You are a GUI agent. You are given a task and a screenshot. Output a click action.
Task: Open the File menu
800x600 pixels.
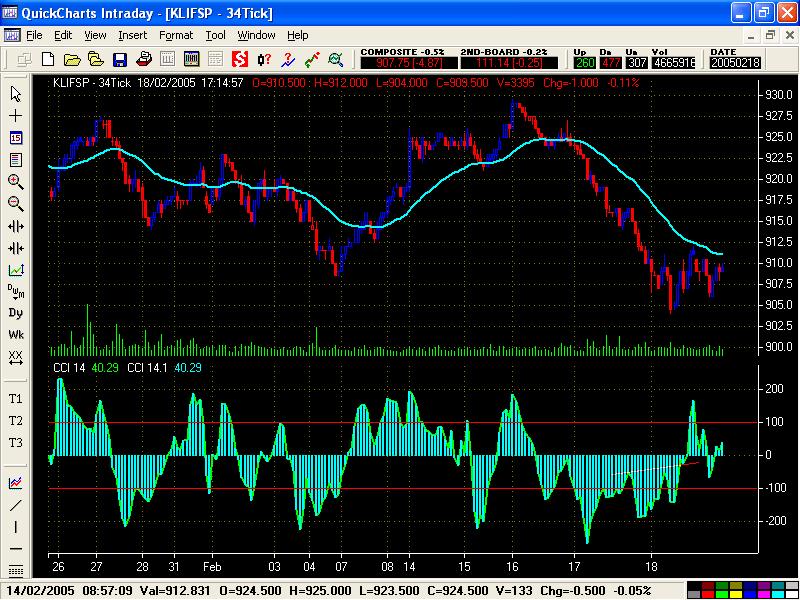pyautogui.click(x=34, y=35)
